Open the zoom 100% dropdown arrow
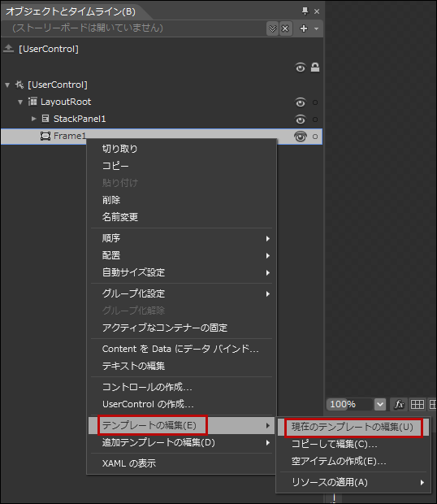Viewport: 437px width, 504px height. 380,404
